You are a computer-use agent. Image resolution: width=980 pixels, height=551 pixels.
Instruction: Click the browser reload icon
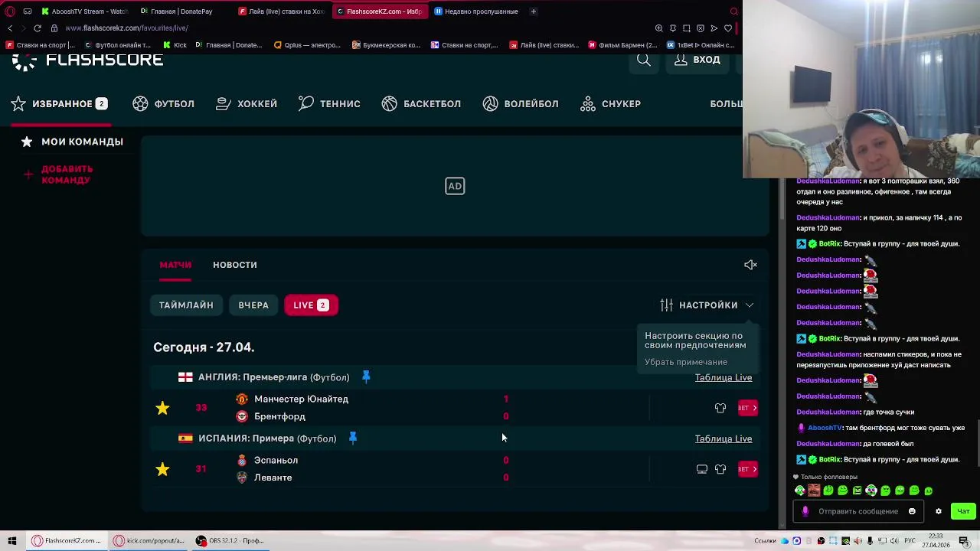[37, 28]
